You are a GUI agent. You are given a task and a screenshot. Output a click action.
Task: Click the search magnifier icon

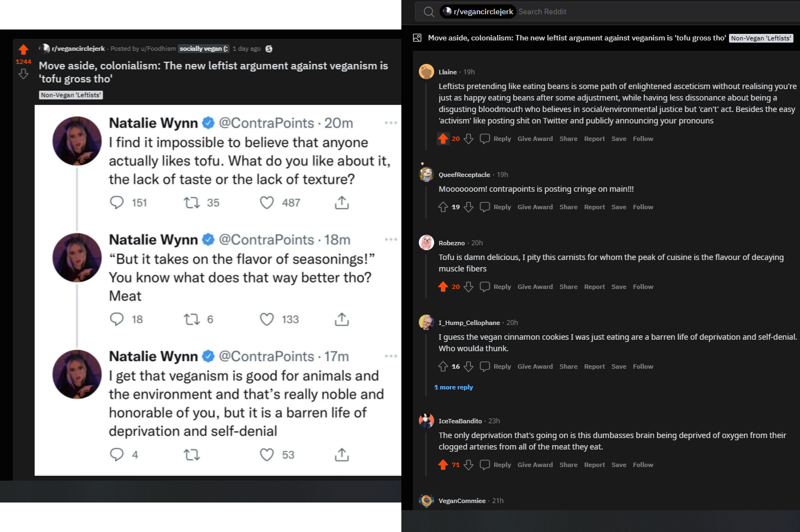tap(429, 11)
